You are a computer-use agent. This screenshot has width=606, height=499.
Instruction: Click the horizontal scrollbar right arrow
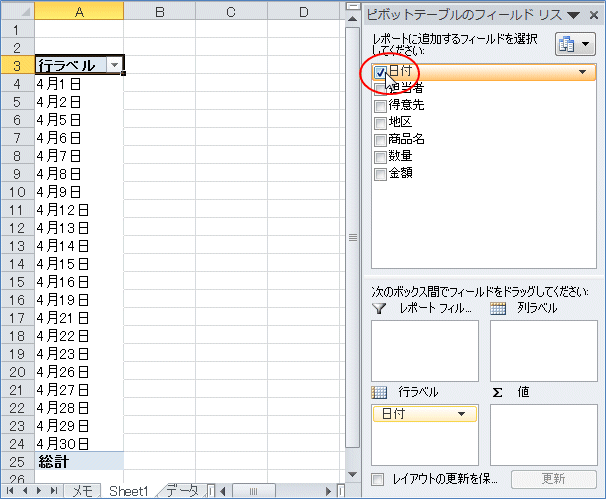point(328,491)
